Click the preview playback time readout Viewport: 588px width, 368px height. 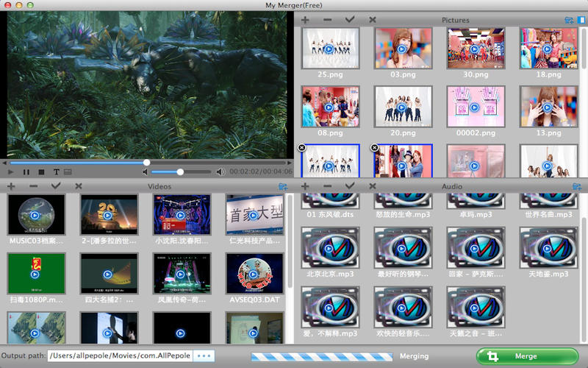coord(261,171)
